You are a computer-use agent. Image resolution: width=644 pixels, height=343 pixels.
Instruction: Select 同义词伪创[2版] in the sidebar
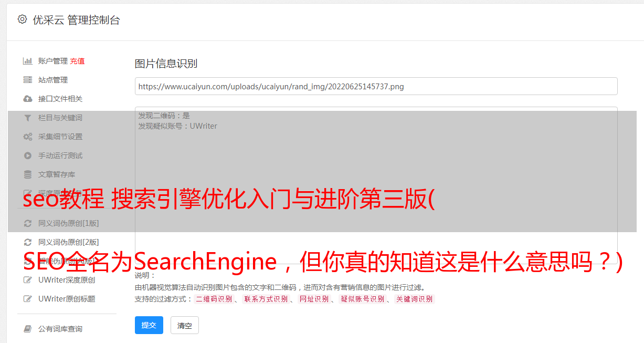point(68,242)
